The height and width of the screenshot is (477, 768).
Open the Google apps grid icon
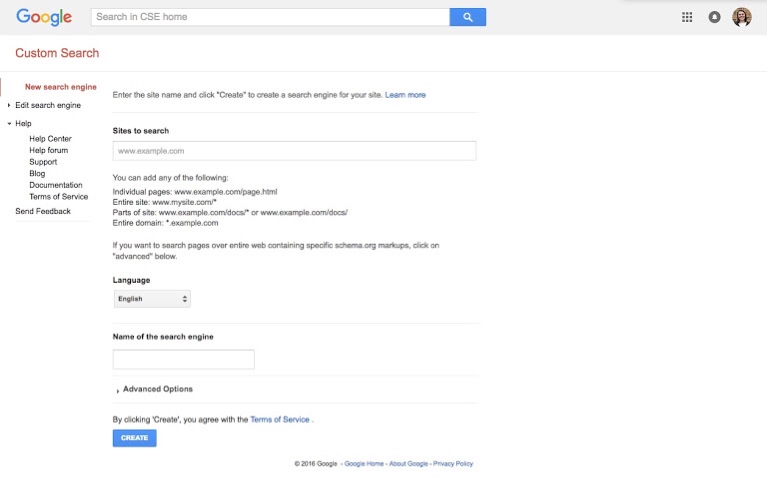[x=687, y=17]
